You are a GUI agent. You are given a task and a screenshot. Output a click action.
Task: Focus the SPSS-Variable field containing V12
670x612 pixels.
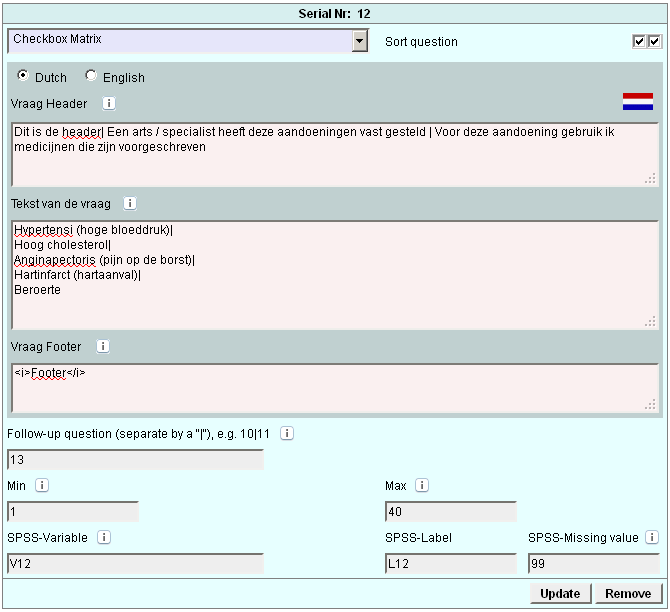click(135, 564)
